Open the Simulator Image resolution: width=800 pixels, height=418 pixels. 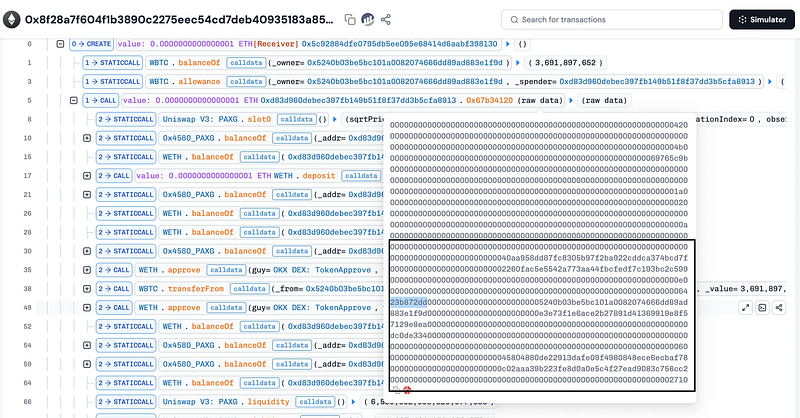[760, 19]
